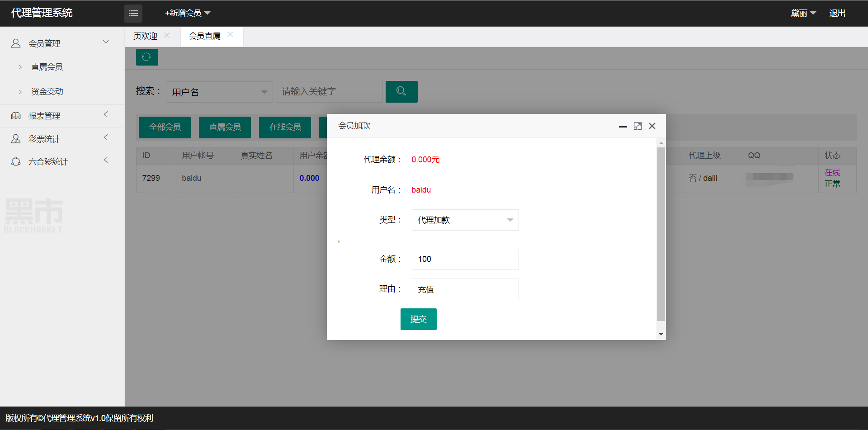Open the 资金变动 sidebar item
868x430 pixels.
[x=47, y=92]
